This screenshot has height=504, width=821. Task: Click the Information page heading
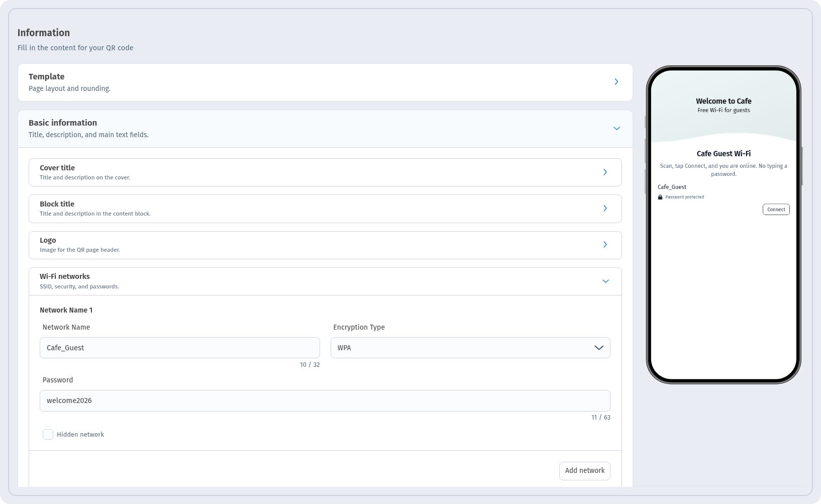pos(44,33)
